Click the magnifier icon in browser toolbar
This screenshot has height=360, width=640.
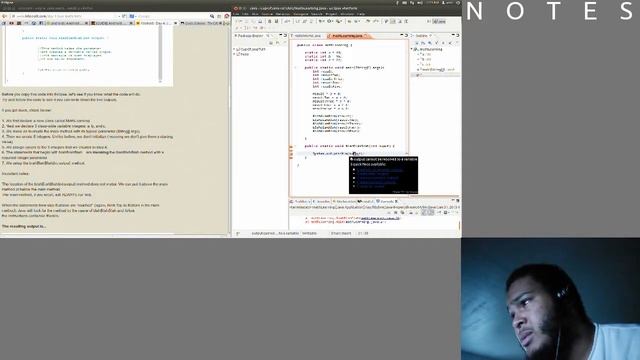click(x=212, y=16)
